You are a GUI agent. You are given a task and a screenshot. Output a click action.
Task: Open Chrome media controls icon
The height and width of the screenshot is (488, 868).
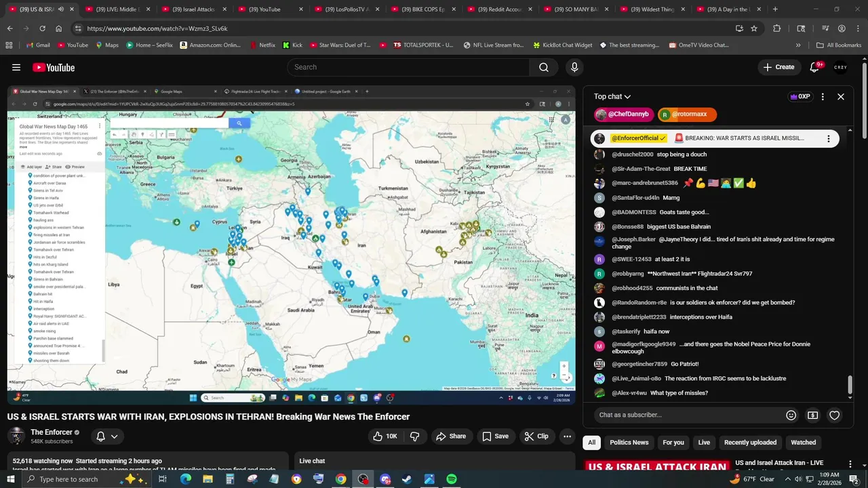pyautogui.click(x=825, y=28)
